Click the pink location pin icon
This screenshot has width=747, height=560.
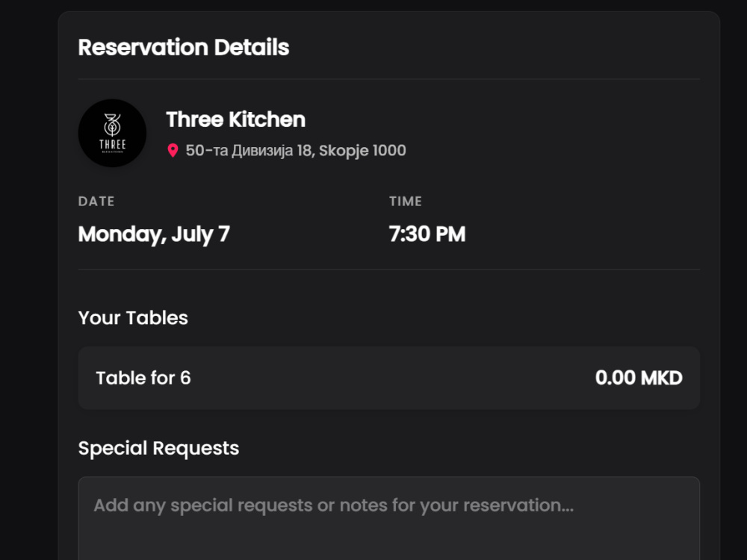[x=173, y=151]
